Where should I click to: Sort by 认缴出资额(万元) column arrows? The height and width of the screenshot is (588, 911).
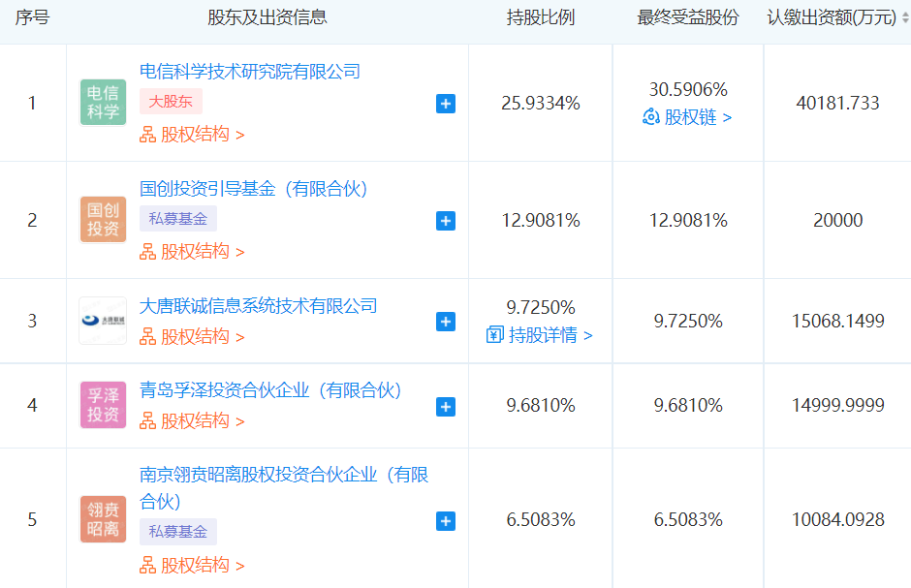(x=906, y=18)
